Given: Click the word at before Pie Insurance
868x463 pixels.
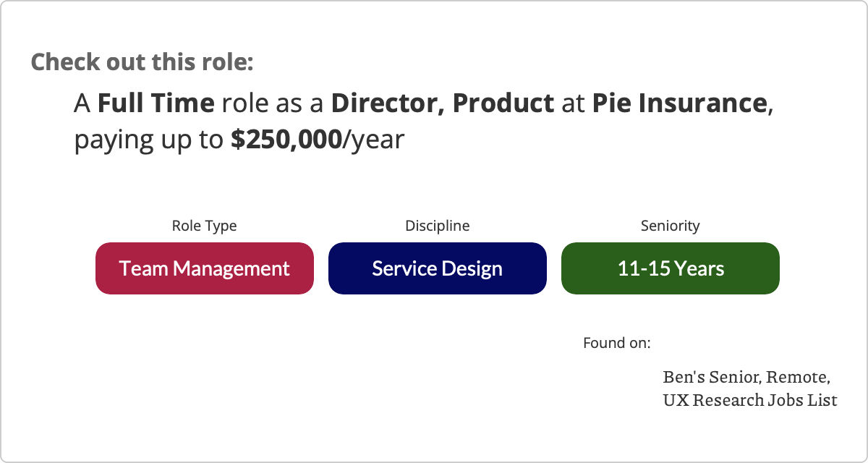Looking at the screenshot, I should tap(574, 103).
